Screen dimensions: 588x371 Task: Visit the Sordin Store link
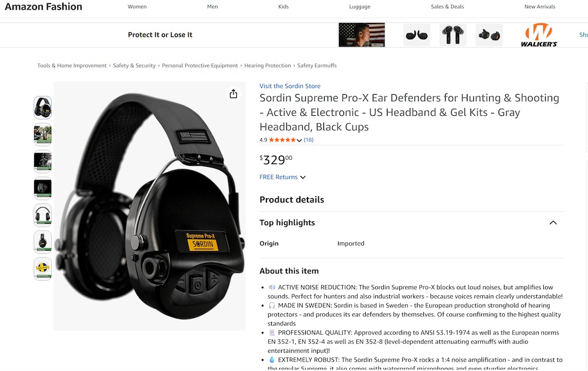[290, 86]
